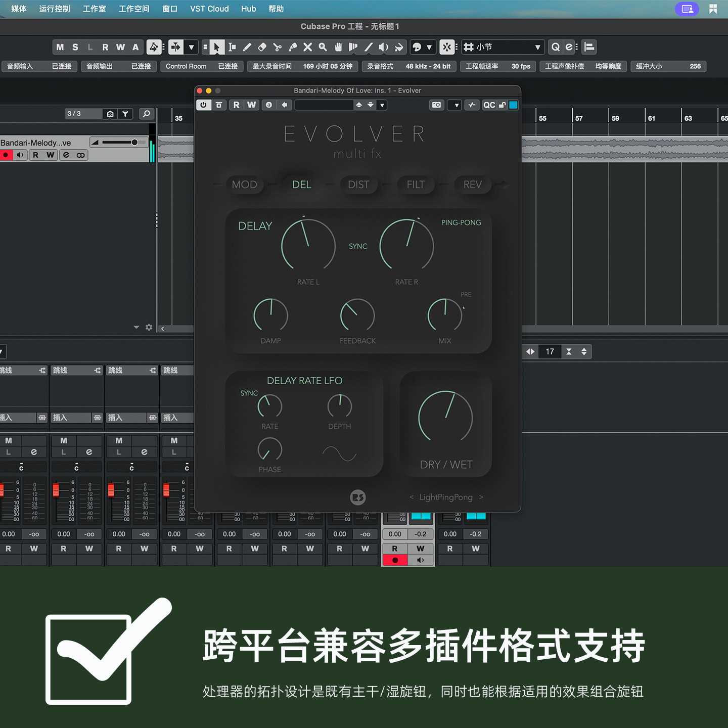Load the previous plugin preset
Image resolution: width=728 pixels, height=728 pixels.
click(359, 105)
